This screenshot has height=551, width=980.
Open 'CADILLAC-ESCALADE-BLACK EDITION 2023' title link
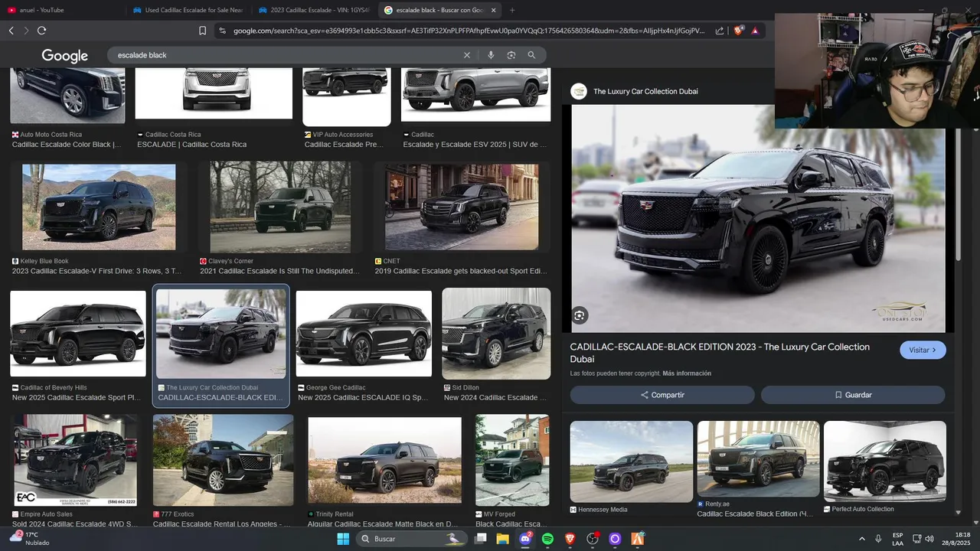click(720, 353)
